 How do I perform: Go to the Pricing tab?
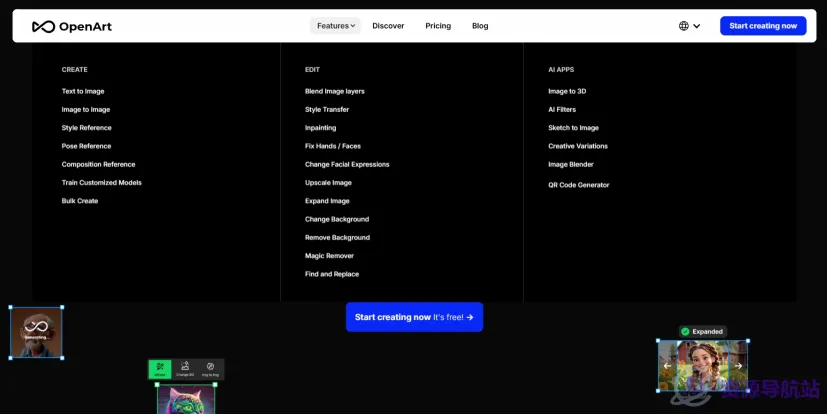coord(438,26)
